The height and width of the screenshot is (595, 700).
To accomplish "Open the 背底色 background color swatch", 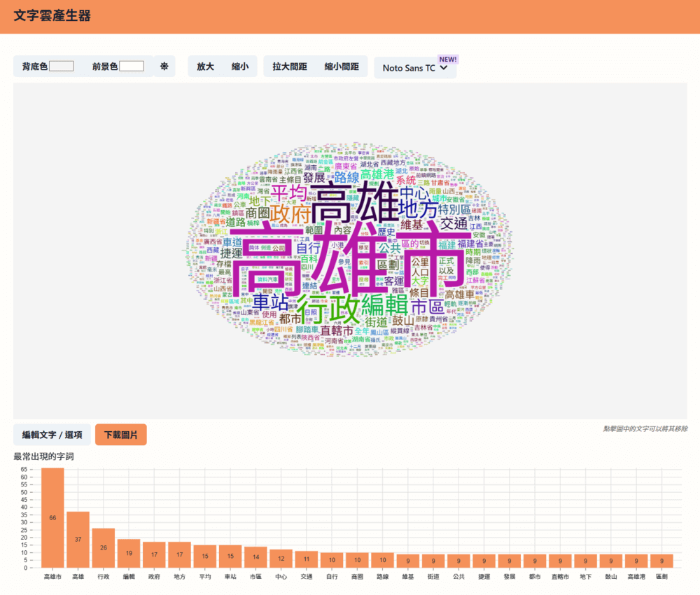I will 62,66.
